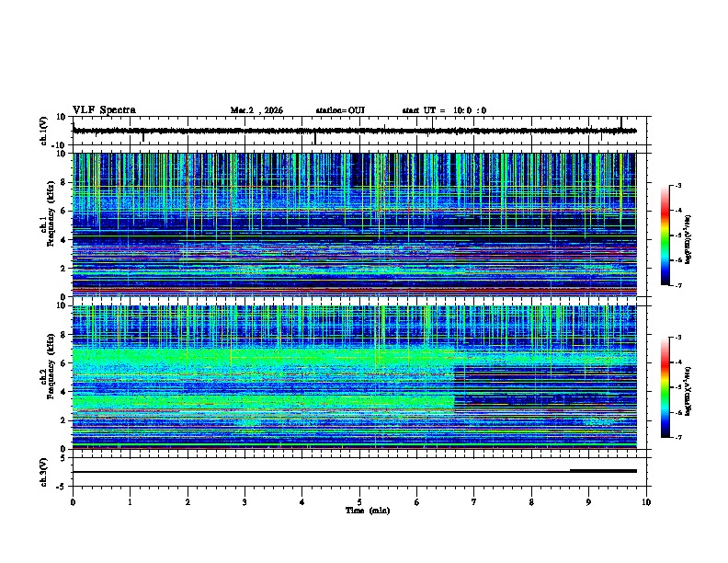
Task: Click the ch.1 spectrogram color bar
Action: (665, 236)
